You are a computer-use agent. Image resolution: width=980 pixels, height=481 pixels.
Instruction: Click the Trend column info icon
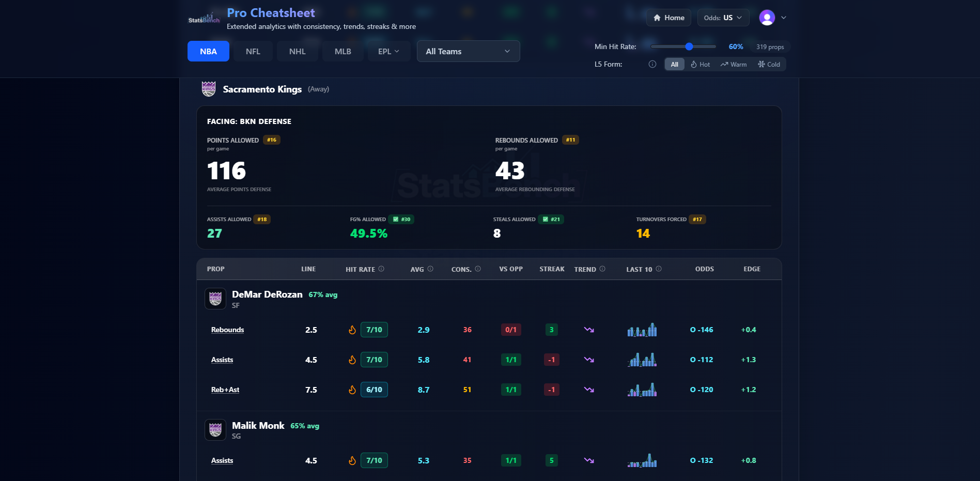[602, 269]
